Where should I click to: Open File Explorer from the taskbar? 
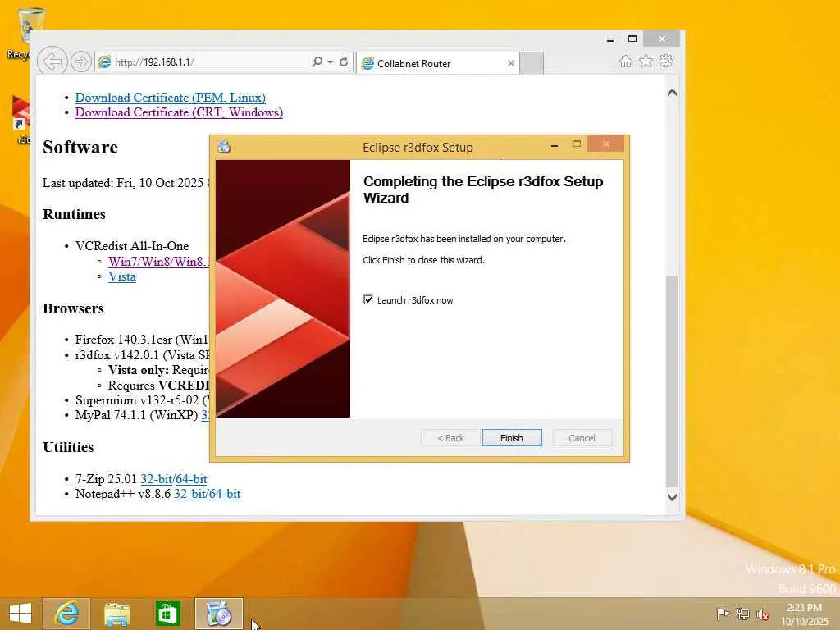point(116,614)
